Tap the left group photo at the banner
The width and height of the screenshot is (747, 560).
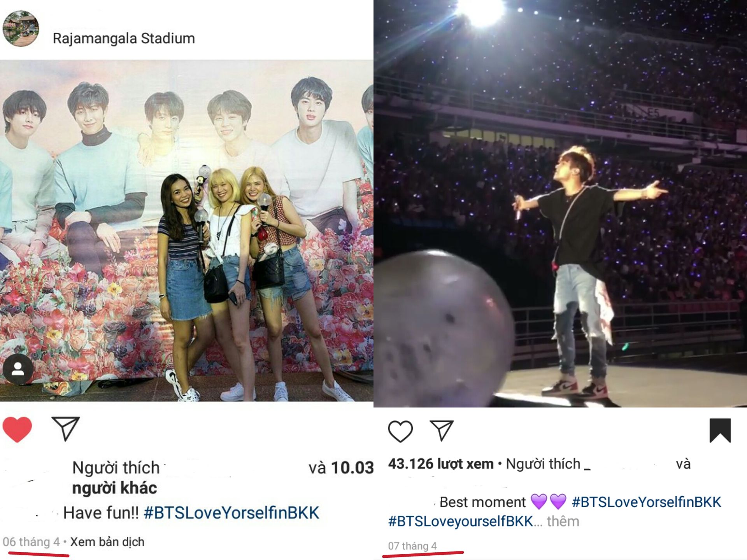[x=187, y=230]
